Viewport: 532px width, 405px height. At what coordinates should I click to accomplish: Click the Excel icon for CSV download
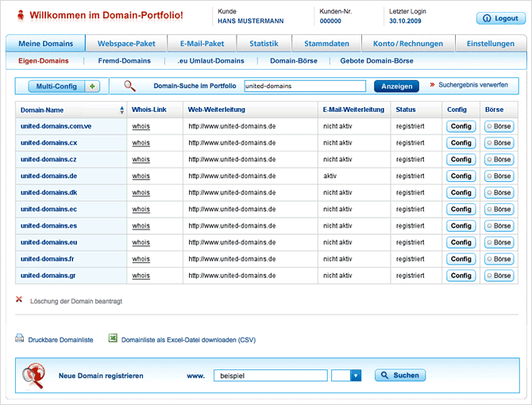[113, 338]
